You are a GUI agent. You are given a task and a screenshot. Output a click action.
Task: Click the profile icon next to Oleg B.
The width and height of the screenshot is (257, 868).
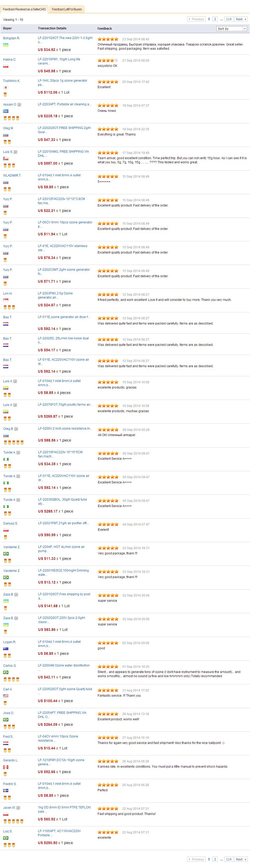(x=16, y=429)
